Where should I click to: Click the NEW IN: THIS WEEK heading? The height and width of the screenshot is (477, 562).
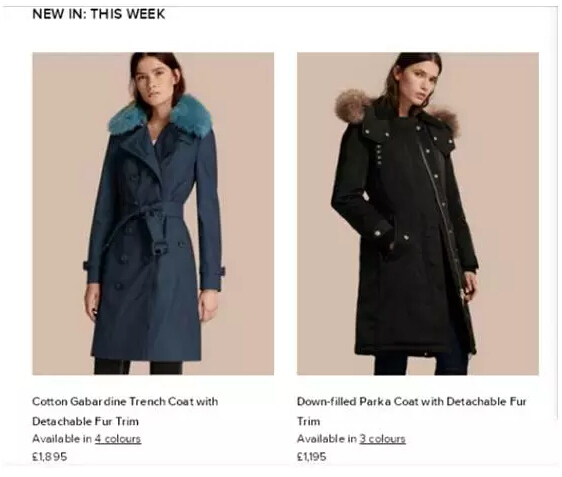99,14
